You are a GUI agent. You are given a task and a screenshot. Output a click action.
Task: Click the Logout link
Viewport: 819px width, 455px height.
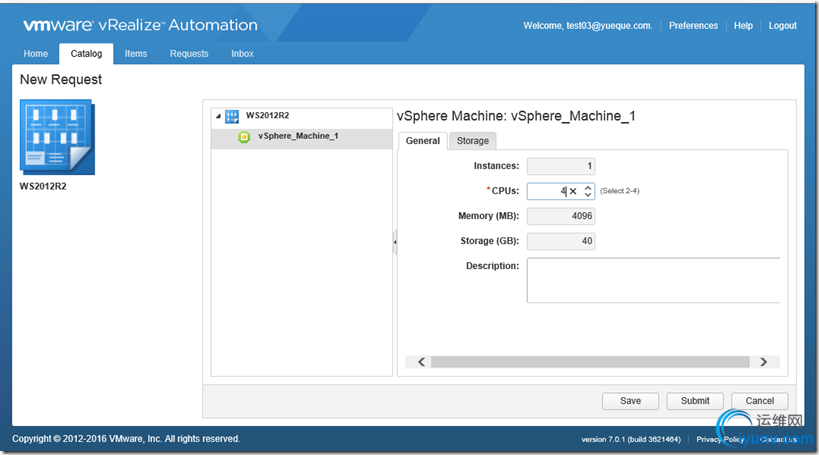[782, 26]
